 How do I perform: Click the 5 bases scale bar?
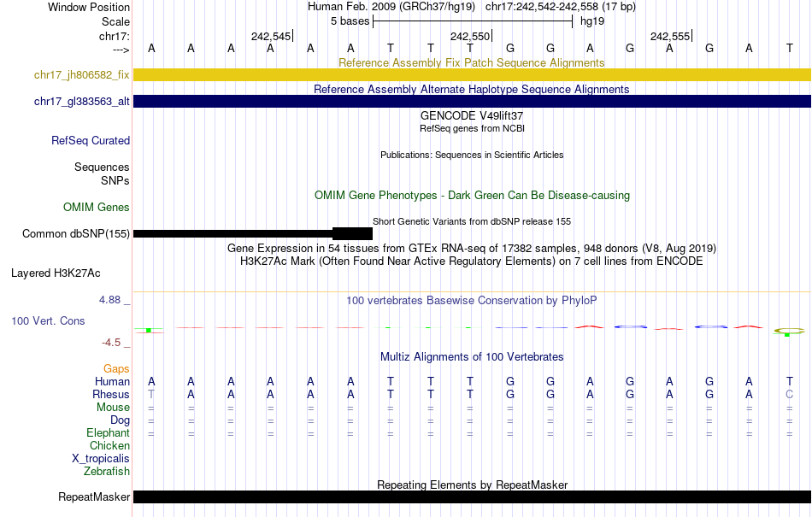coord(473,21)
